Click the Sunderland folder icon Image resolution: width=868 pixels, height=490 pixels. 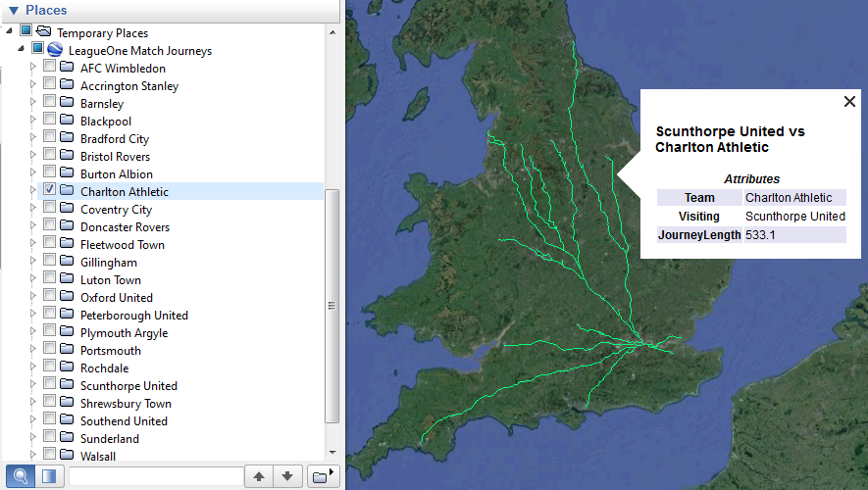tap(67, 437)
